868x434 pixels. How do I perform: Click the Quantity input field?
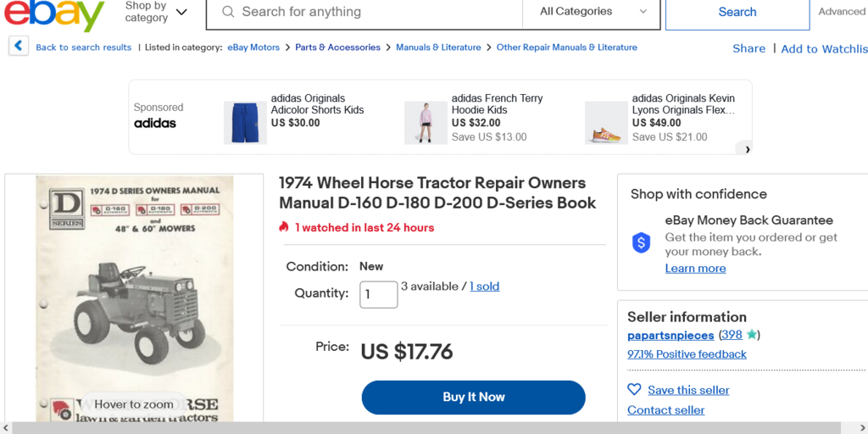[x=379, y=294]
